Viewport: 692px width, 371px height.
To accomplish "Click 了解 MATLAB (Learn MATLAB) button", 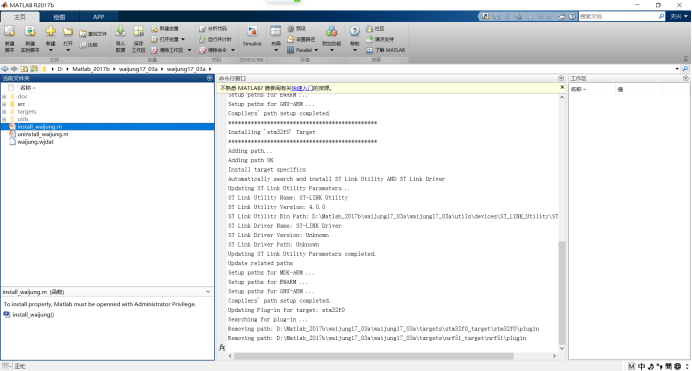I will 385,50.
